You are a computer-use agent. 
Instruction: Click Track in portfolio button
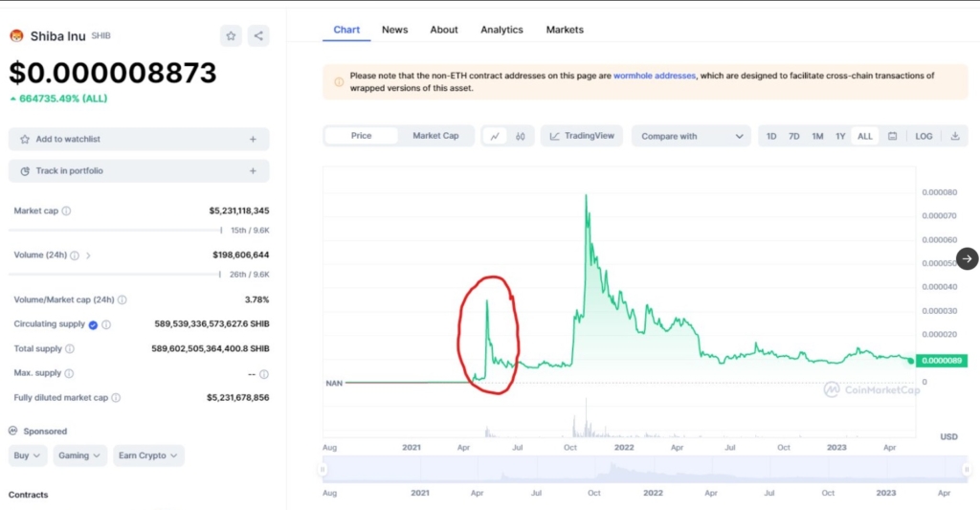tap(139, 170)
